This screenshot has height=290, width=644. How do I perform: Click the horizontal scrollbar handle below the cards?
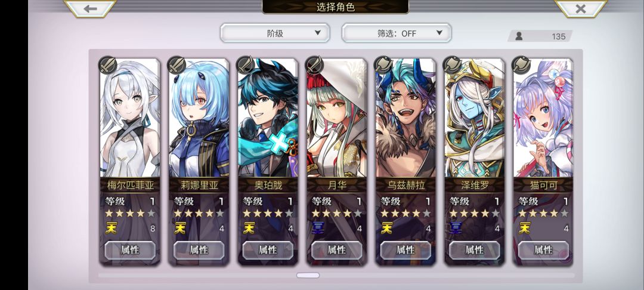tap(308, 275)
